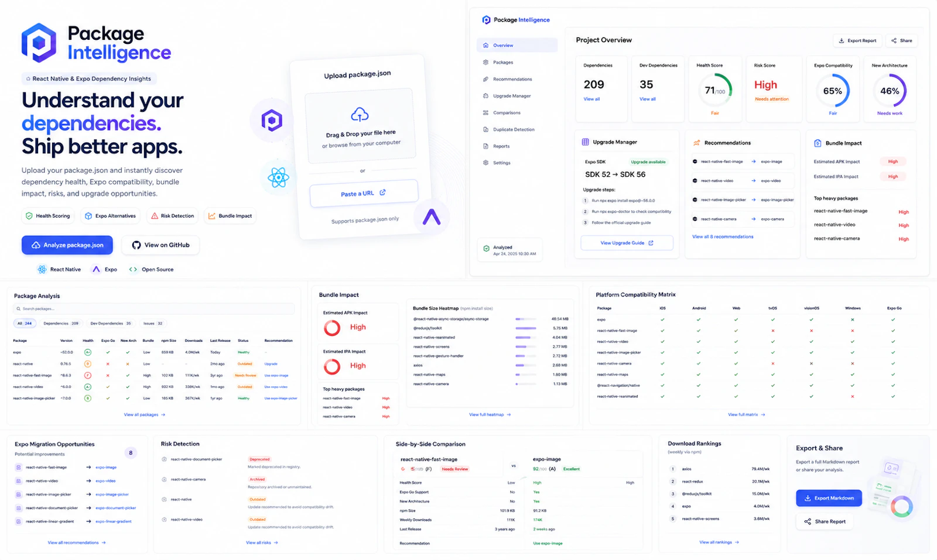Click the Analyze package.json button
This screenshot has height=560, width=937.
(67, 245)
